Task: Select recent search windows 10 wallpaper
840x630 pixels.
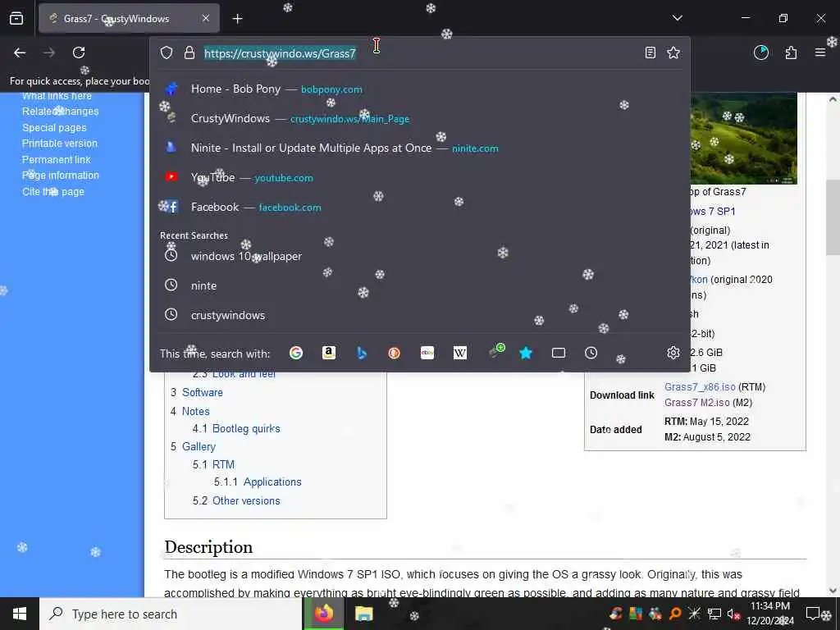Action: click(419, 256)
